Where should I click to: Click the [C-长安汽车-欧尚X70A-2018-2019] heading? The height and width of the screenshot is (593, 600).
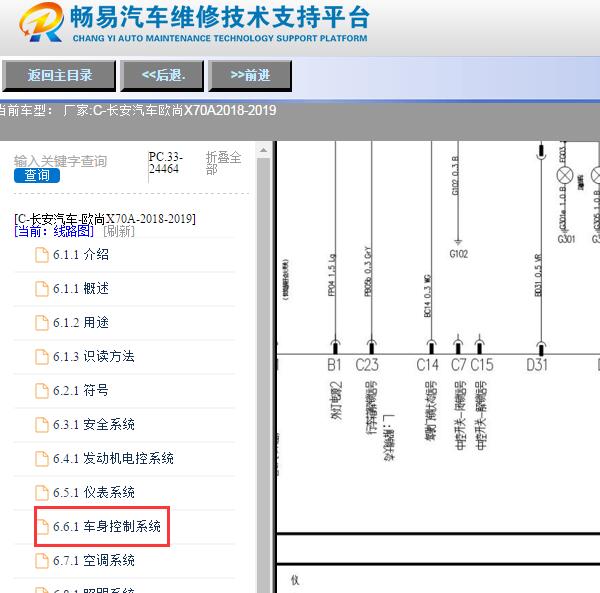pyautogui.click(x=105, y=219)
